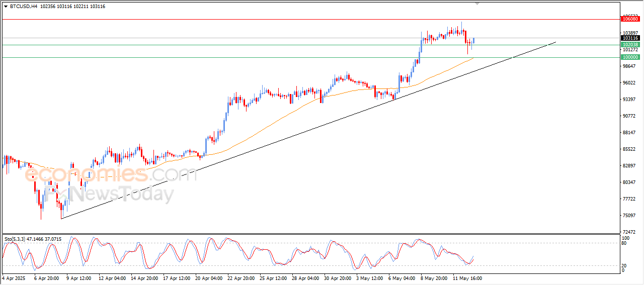Click the latest blue candlestick

[474, 41]
